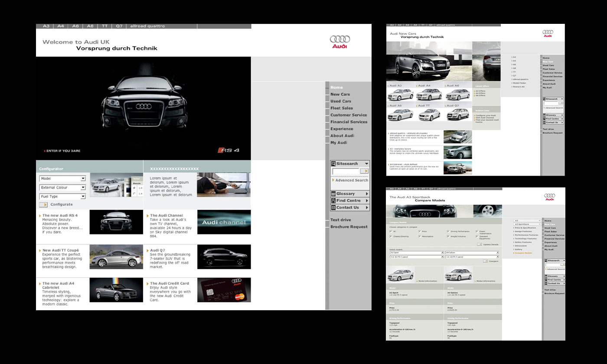Click Glossary book icon on Welcome to Audi UK page
607x364 pixels.
pyautogui.click(x=333, y=194)
